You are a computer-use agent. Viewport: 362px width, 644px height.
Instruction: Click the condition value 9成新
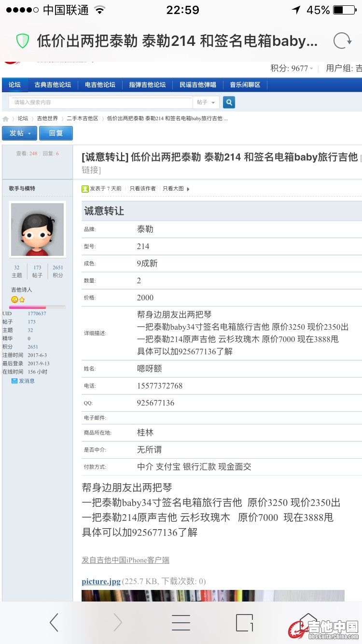coord(147,264)
